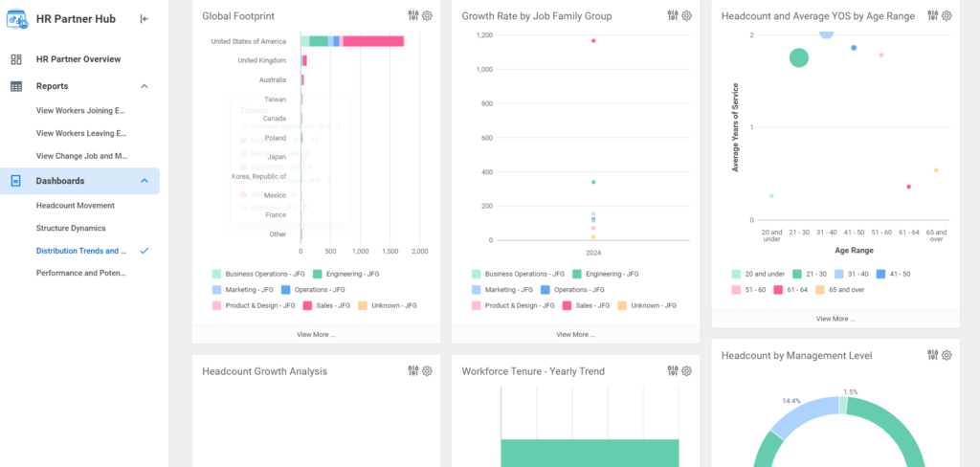Open Structure Dynamics dashboard
The width and height of the screenshot is (980, 467).
click(71, 228)
